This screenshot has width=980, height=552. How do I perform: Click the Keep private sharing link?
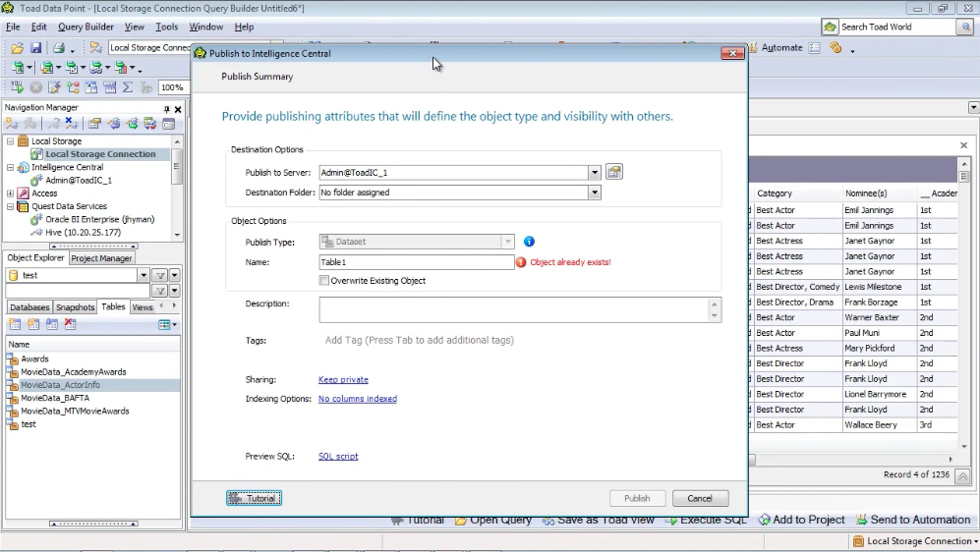pyautogui.click(x=343, y=380)
